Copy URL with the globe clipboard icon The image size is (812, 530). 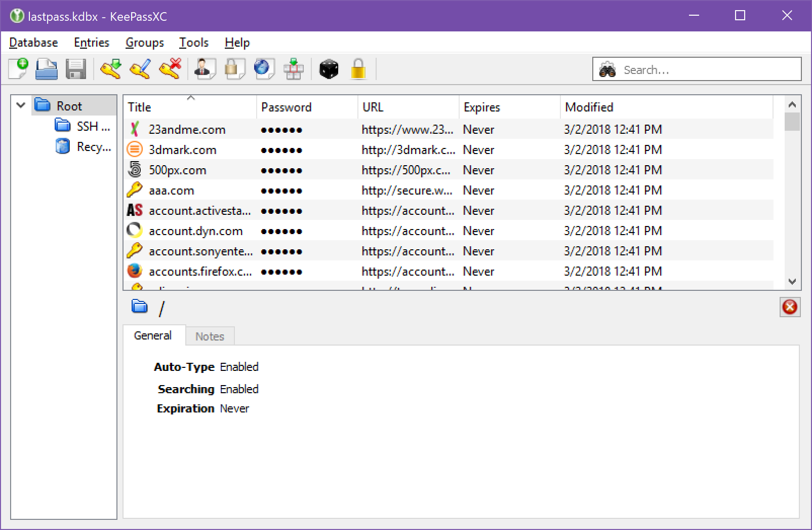click(264, 69)
